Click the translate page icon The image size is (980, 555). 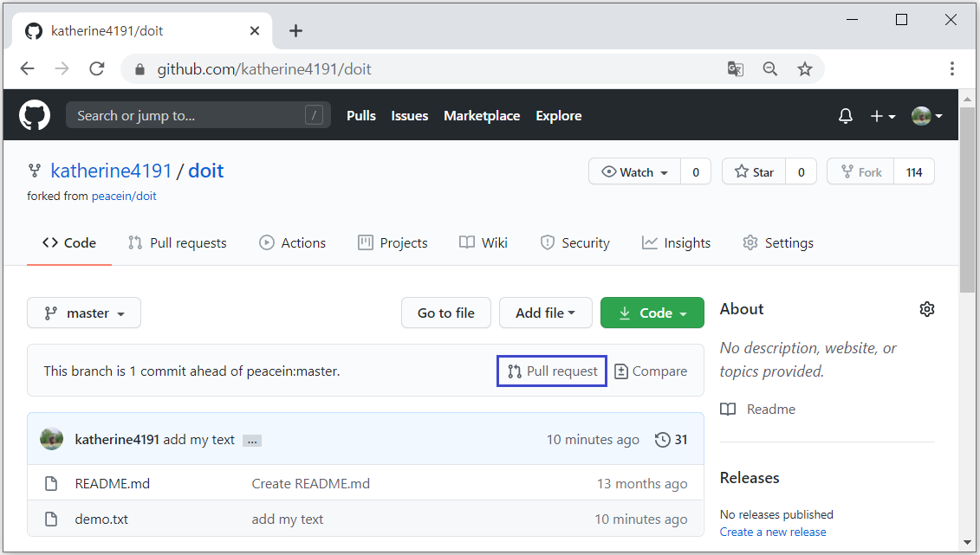pyautogui.click(x=736, y=68)
